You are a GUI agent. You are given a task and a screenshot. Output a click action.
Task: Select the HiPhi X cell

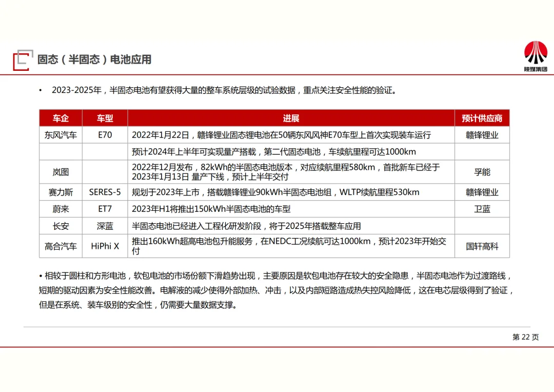[105, 246]
